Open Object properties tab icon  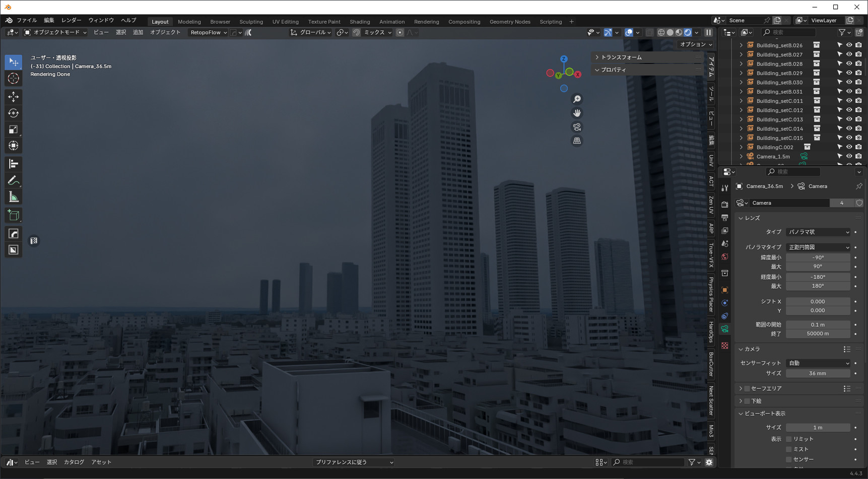point(724,290)
